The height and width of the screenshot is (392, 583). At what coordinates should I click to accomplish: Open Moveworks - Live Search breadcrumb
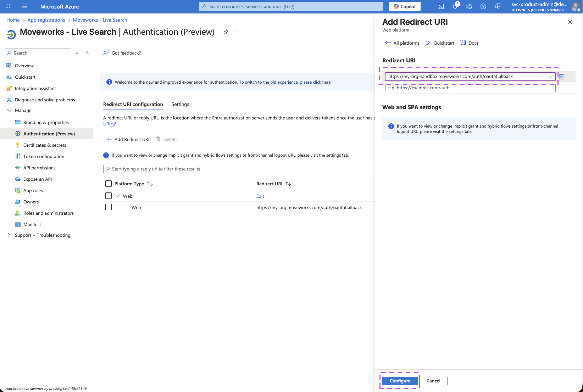point(100,20)
